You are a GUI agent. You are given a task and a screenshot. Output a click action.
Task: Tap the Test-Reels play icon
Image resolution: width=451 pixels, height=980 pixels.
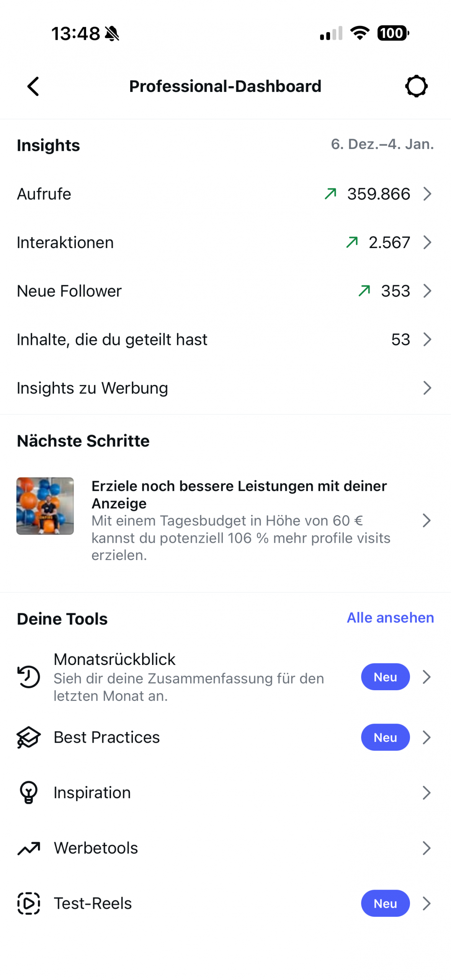[x=29, y=903]
